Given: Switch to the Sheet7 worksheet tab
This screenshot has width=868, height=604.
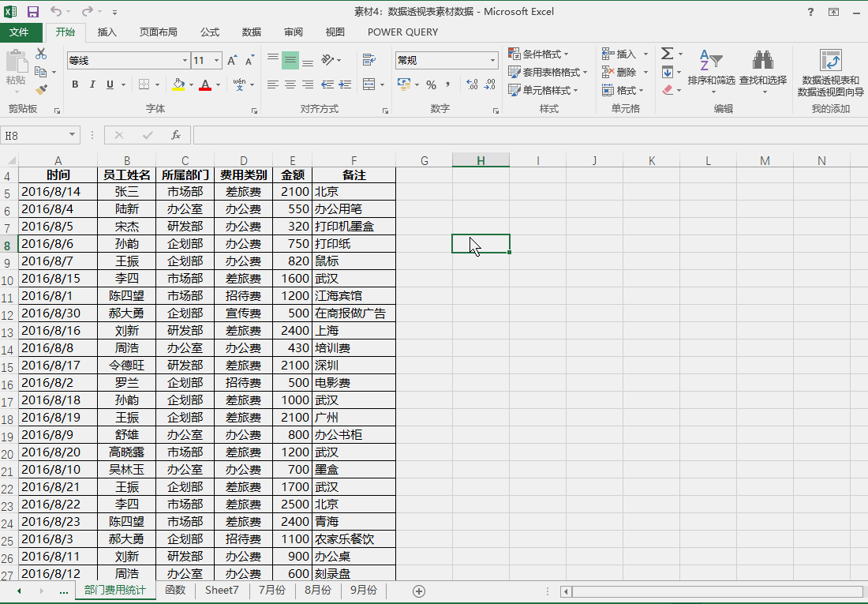Looking at the screenshot, I should click(222, 590).
